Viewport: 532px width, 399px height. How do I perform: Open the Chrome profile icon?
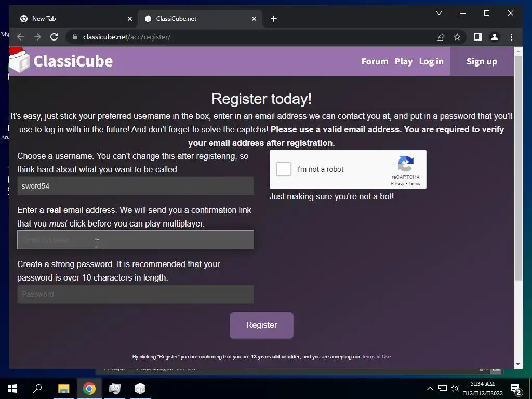click(x=495, y=37)
